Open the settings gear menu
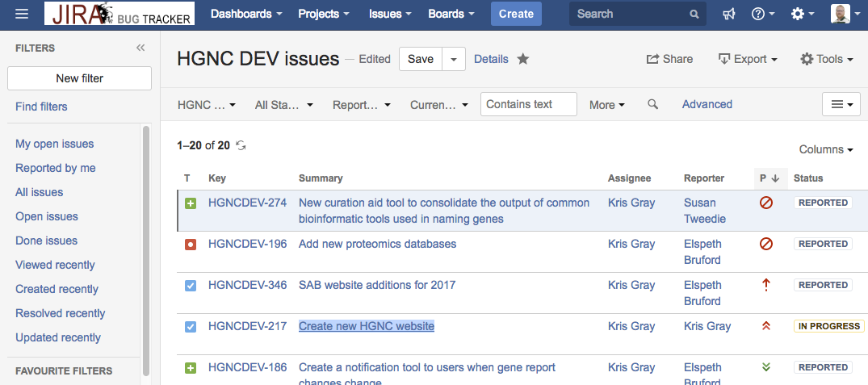Screen dimensions: 868x385 [802, 14]
